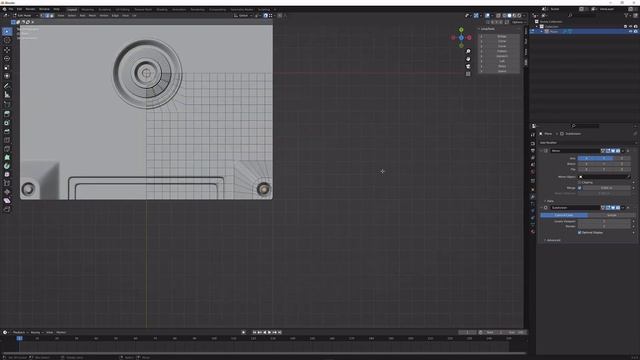Click the viewport zoom magnifier icon
The width and height of the screenshot is (640, 360).
468,51
